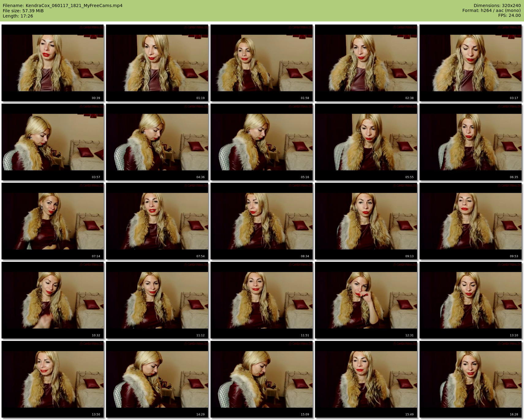The width and height of the screenshot is (524, 420).
Task: View the 05:55 frame thumbnail
Action: (366, 142)
